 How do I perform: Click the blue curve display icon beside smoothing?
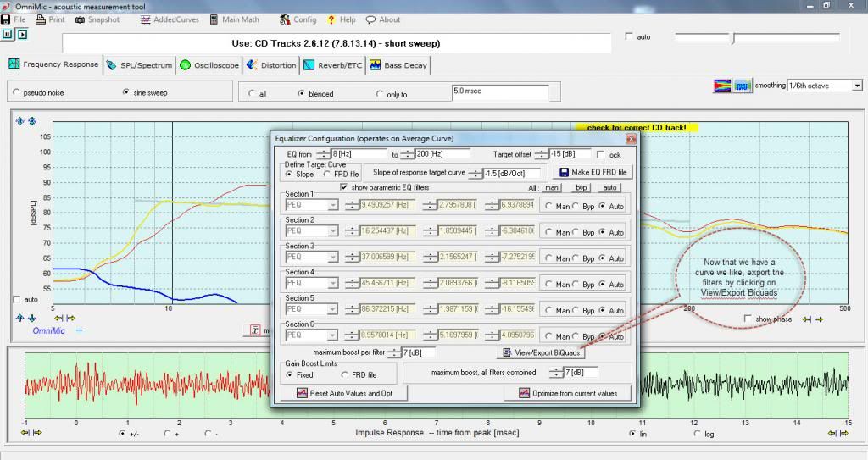click(743, 86)
